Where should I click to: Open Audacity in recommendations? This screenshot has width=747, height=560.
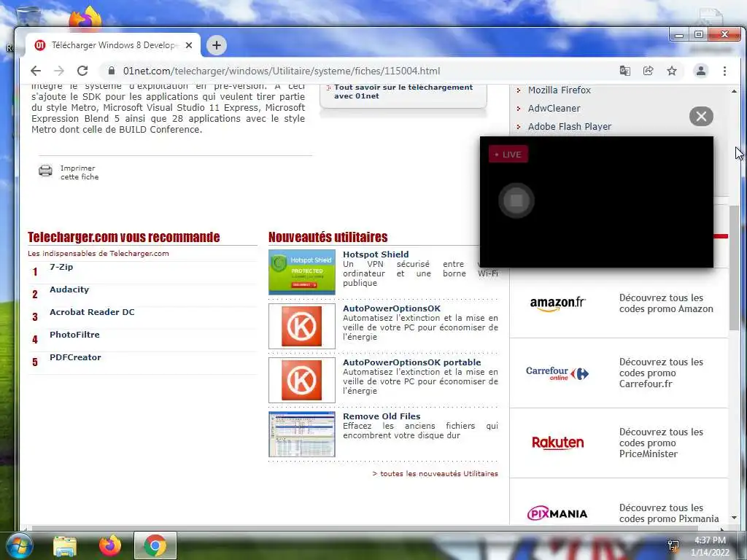pos(69,289)
